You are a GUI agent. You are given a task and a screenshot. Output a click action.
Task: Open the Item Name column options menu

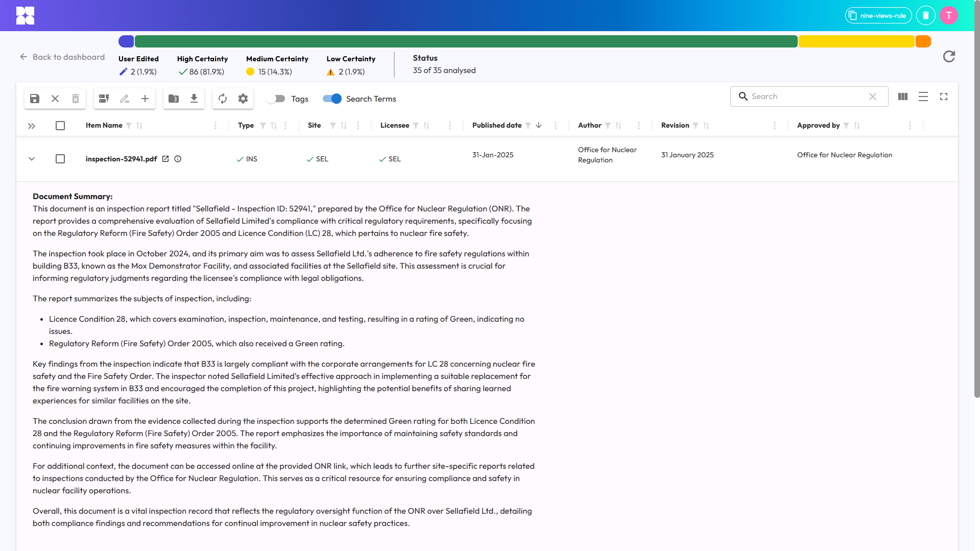pos(216,126)
